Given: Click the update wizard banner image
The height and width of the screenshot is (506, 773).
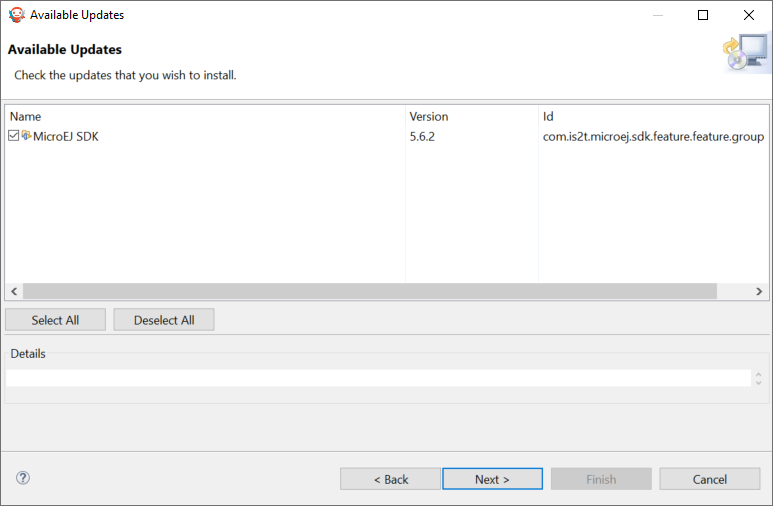Looking at the screenshot, I should click(745, 53).
